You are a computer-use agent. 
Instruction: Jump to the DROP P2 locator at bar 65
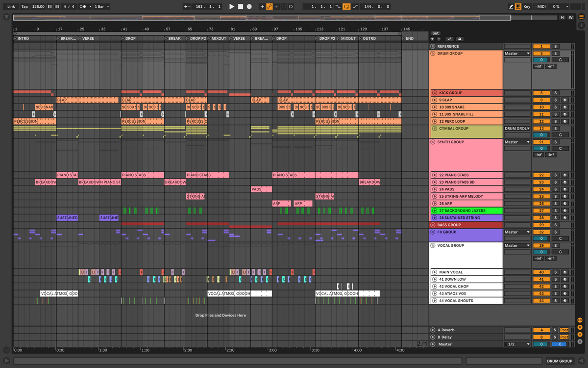coord(188,38)
